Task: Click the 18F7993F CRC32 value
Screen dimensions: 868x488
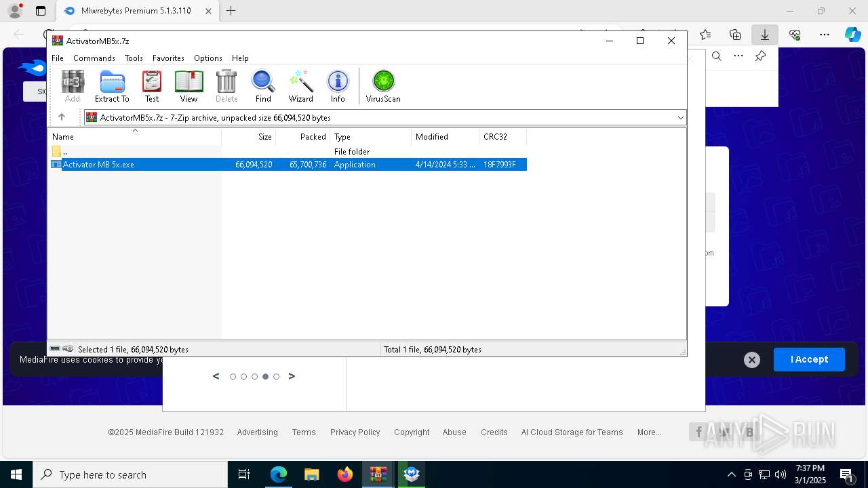Action: (x=500, y=165)
